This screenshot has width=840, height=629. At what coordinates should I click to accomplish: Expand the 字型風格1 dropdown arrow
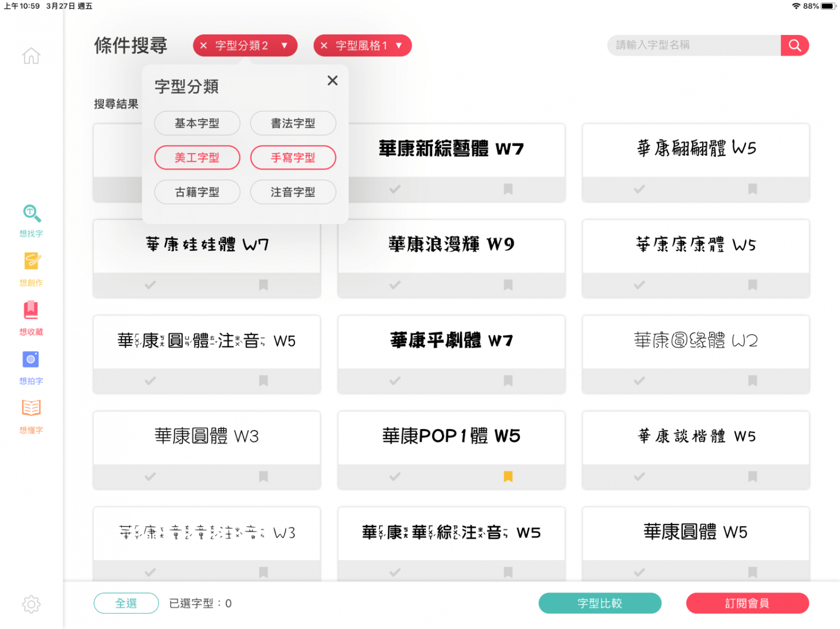coord(399,45)
